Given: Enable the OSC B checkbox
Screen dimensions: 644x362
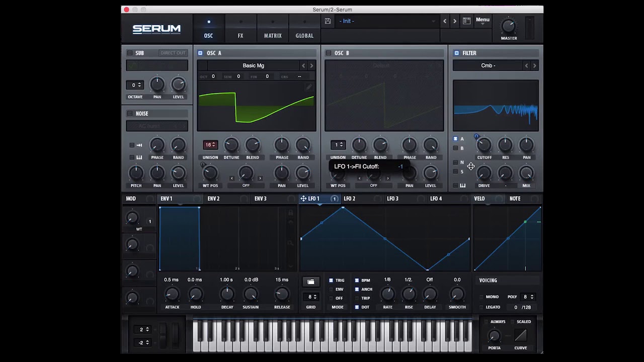Looking at the screenshot, I should point(329,53).
